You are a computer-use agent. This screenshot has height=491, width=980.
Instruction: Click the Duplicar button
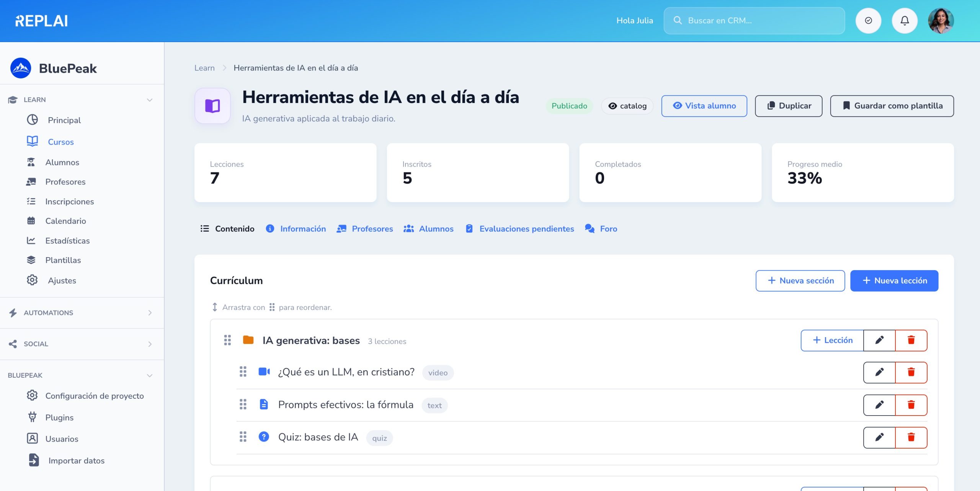coord(789,106)
